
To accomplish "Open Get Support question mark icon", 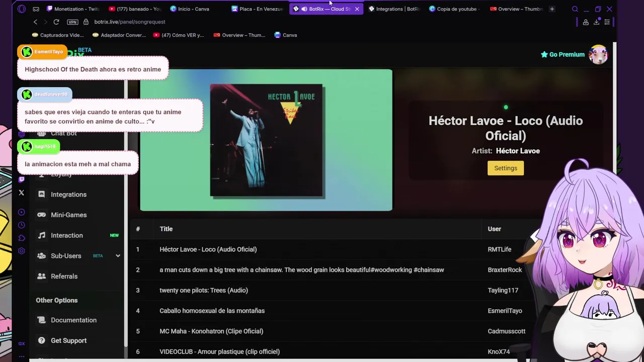I will 41,340.
